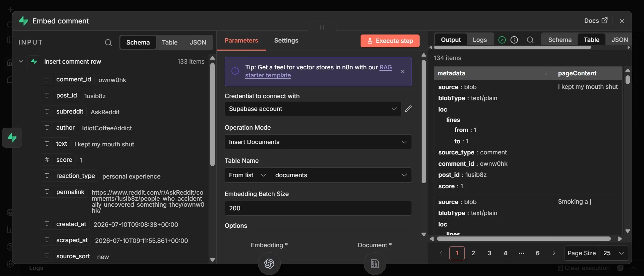This screenshot has height=276, width=644.
Task: Click the 'Smoking a j' pageContent cell
Action: 589,214
